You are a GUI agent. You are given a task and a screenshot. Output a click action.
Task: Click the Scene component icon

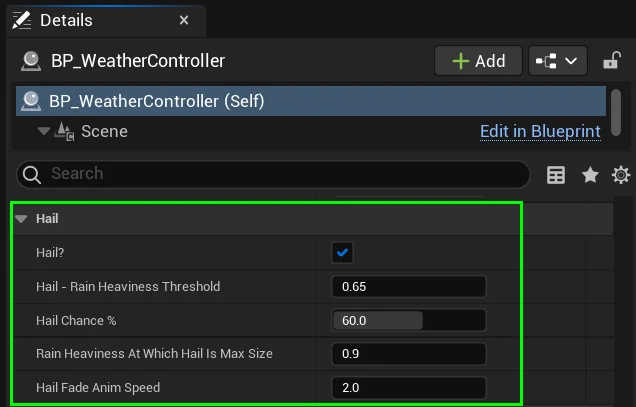pos(65,131)
